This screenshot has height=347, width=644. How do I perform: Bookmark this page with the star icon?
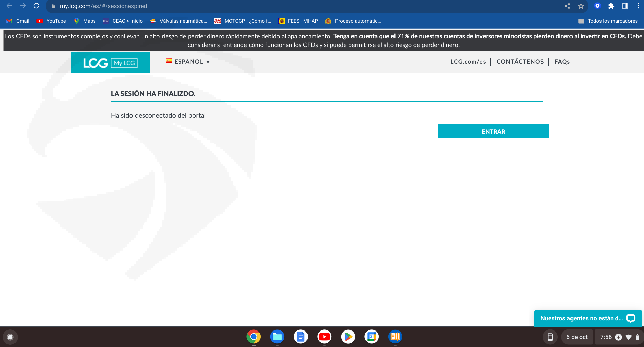click(581, 6)
